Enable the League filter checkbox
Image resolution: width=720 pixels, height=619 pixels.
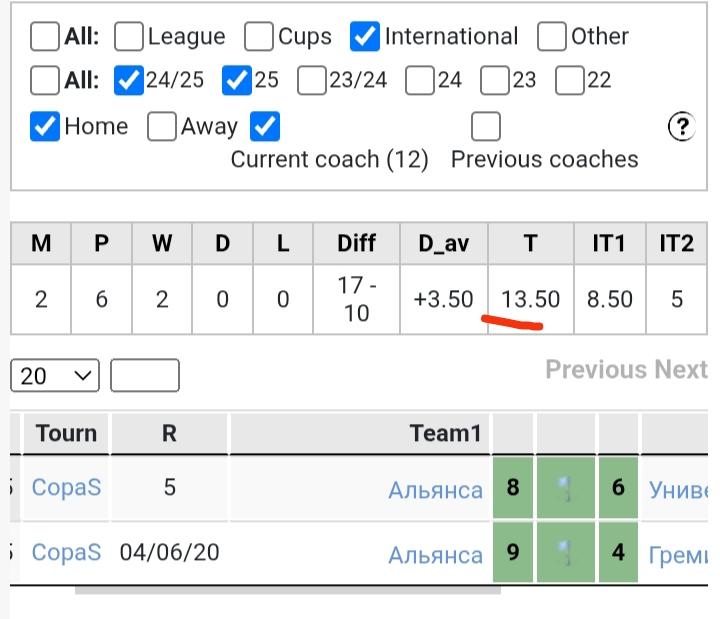click(129, 37)
